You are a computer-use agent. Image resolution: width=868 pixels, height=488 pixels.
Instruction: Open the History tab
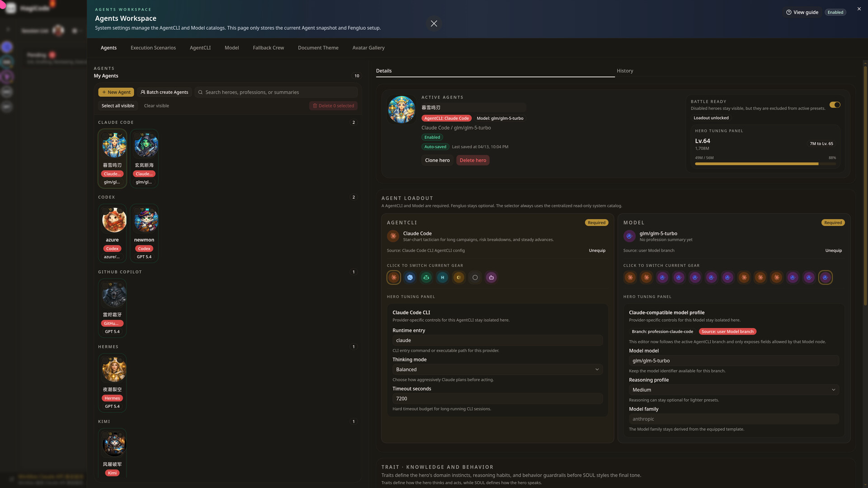tap(625, 71)
